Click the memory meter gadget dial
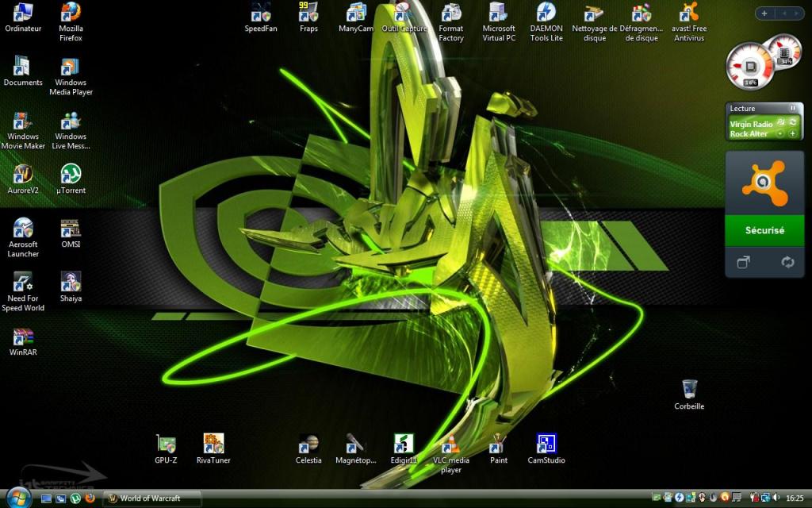This screenshot has height=508, width=812. tap(784, 50)
